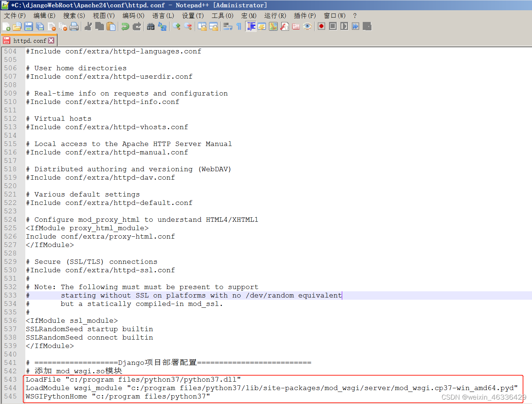The image size is (532, 404).
Task: Open the 语言(L) language menu
Action: [x=163, y=15]
